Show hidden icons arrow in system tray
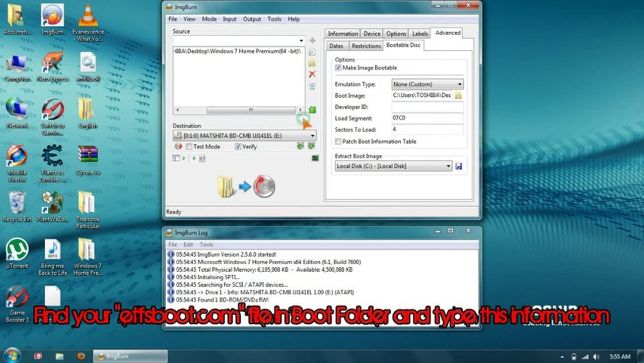Viewport: 644px width, 363px height. [x=561, y=356]
